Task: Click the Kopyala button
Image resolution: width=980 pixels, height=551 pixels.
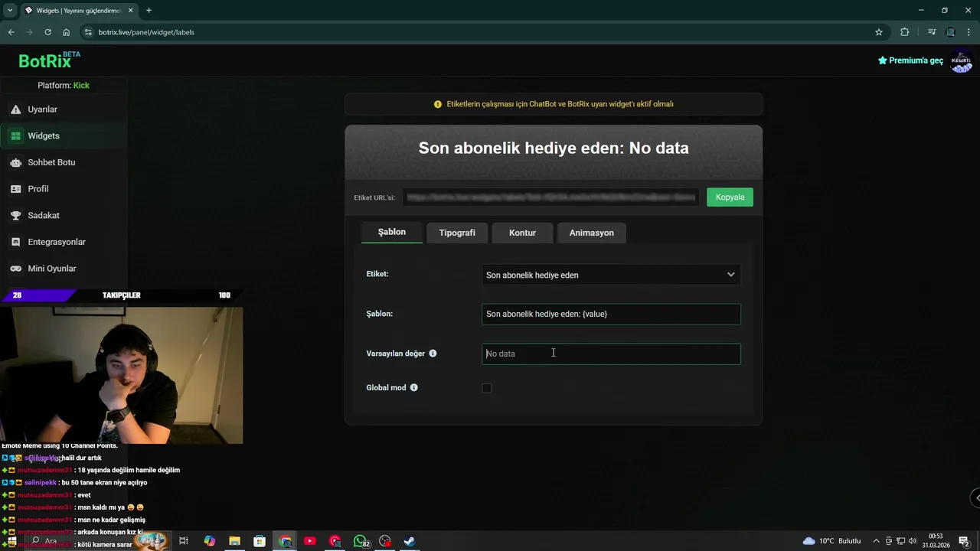Action: [730, 197]
